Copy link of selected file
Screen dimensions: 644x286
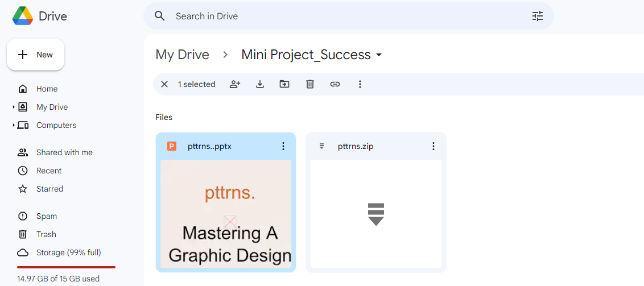click(335, 84)
